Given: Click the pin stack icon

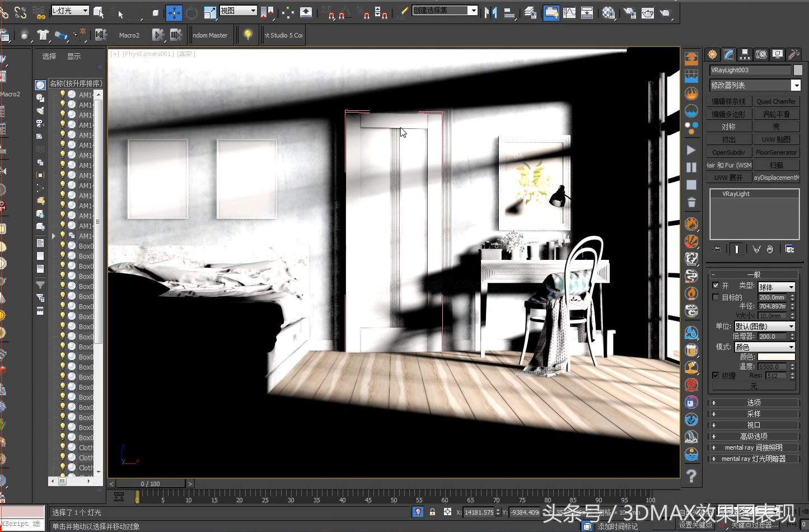Looking at the screenshot, I should [x=716, y=249].
